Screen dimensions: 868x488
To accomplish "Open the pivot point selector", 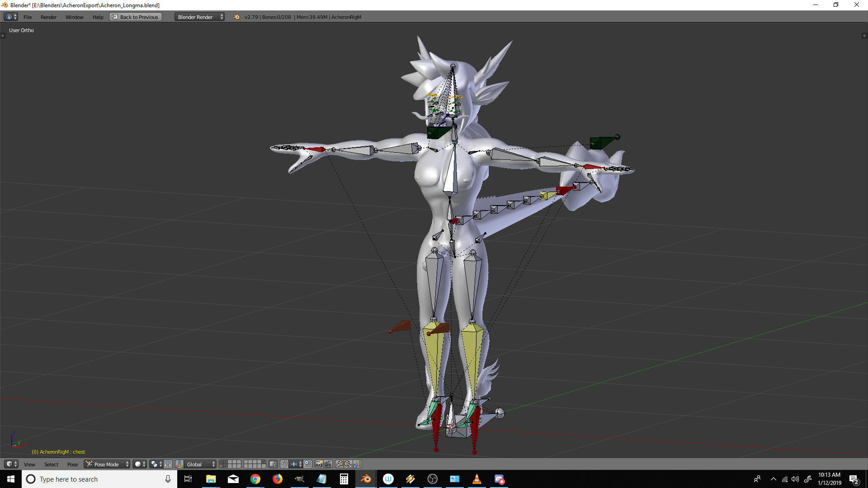I will click(x=156, y=464).
